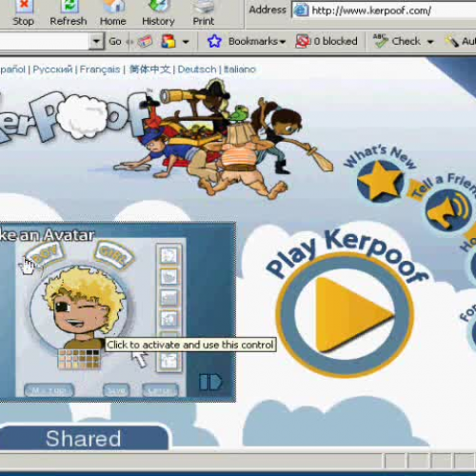Click the Tell a Friend megaphone icon

point(448,209)
